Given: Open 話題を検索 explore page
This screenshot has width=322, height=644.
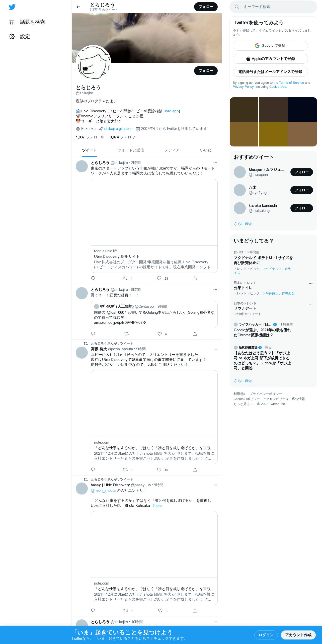Looking at the screenshot, I should tap(27, 22).
